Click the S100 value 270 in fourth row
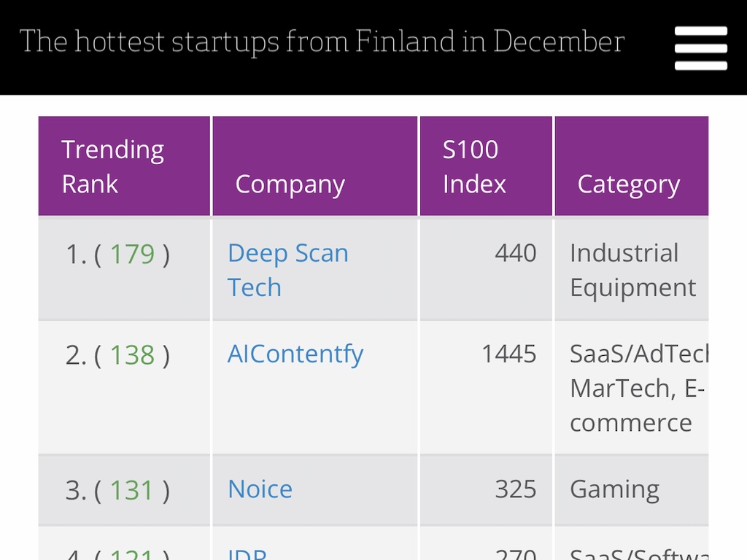 pos(515,553)
